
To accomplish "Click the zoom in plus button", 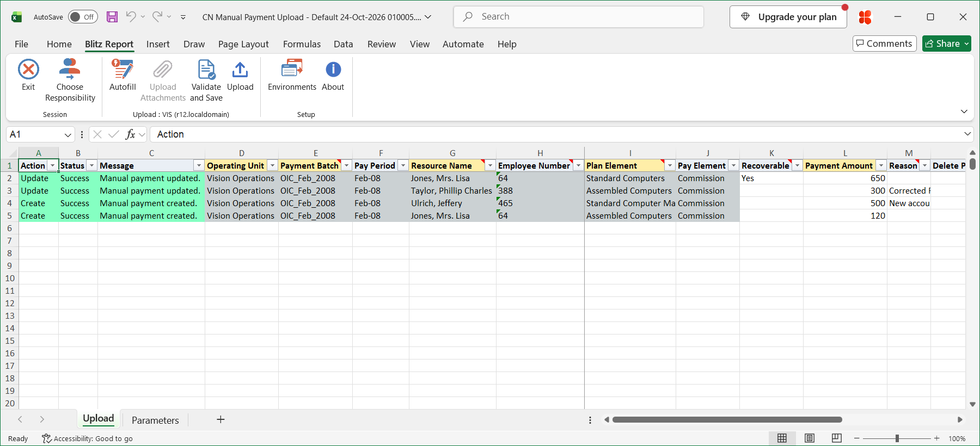I will tap(937, 438).
